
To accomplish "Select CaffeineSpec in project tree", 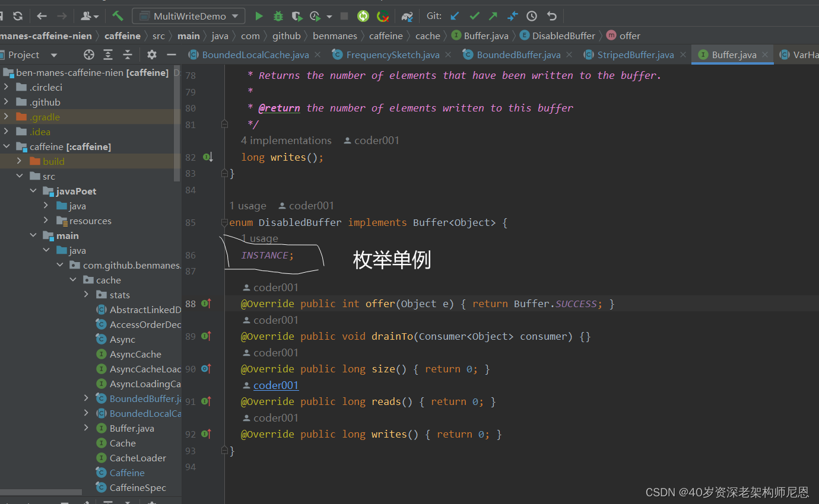I will (138, 487).
